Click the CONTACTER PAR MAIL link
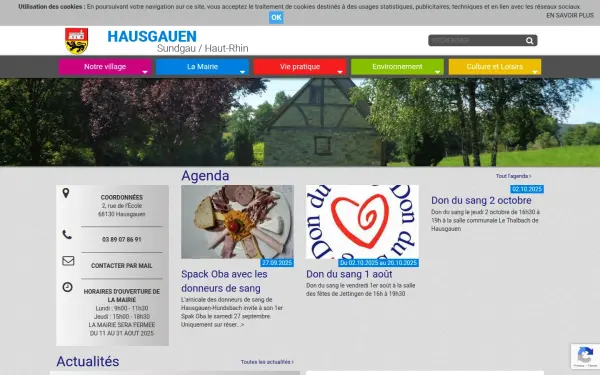This screenshot has width=600, height=375. point(122,266)
